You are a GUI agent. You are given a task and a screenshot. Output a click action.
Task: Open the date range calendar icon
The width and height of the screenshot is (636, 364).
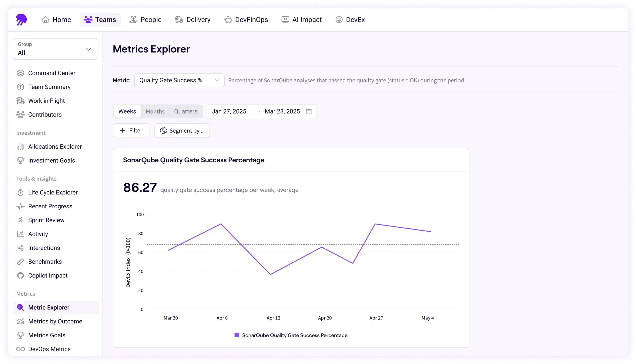pyautogui.click(x=309, y=111)
